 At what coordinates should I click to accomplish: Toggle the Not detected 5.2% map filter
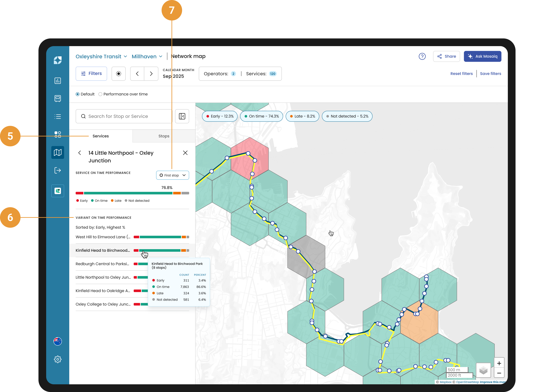(x=347, y=116)
